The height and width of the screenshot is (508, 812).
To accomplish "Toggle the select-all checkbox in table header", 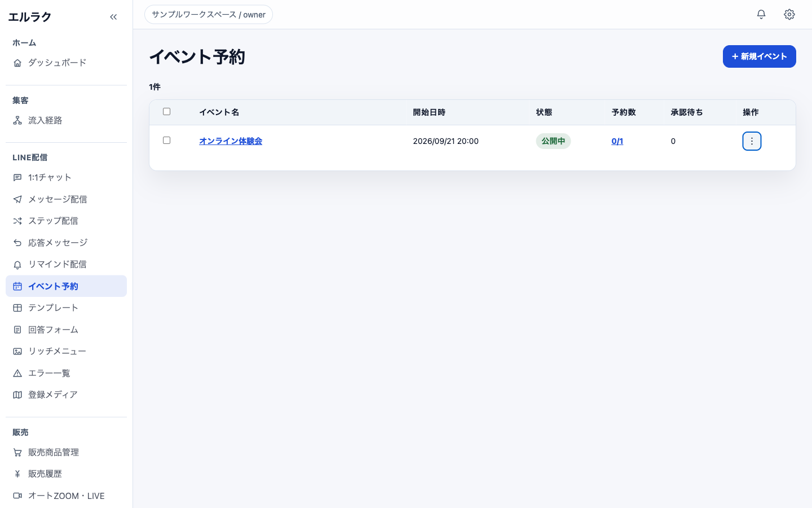I will coord(166,111).
